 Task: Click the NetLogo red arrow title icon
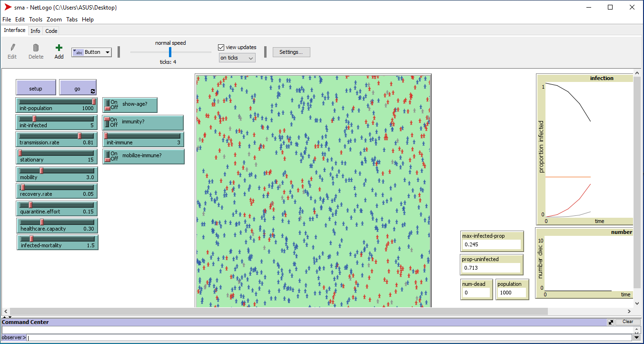[x=8, y=7]
